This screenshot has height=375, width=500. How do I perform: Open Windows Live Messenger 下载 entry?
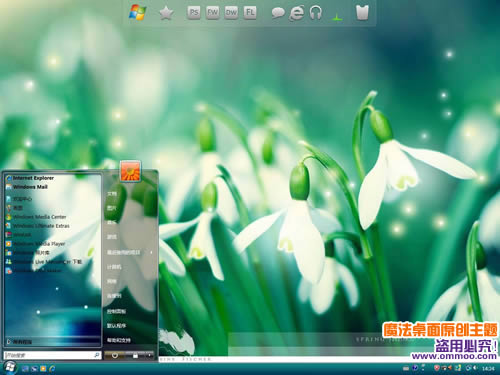click(44, 262)
